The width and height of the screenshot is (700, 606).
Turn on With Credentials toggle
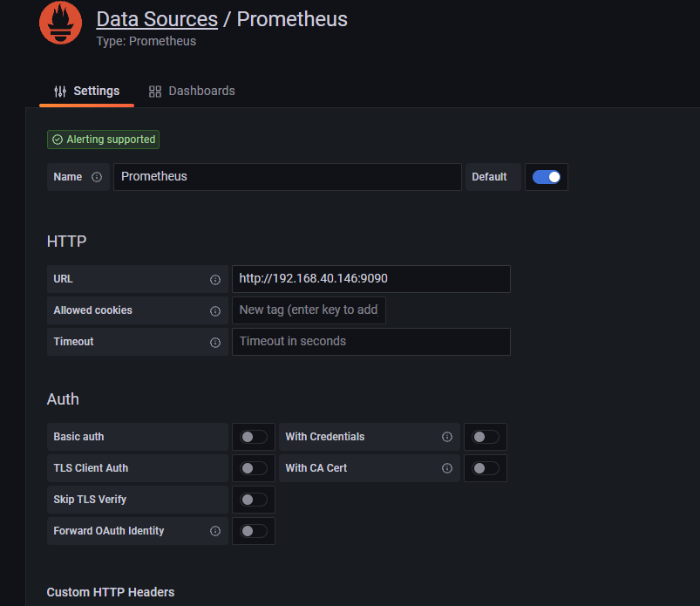click(486, 437)
